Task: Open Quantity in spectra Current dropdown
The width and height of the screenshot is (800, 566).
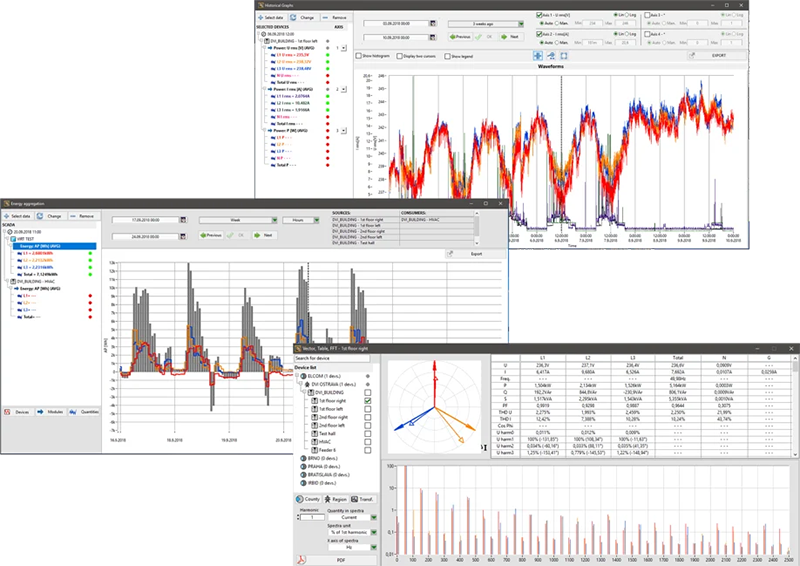Action: (x=373, y=517)
